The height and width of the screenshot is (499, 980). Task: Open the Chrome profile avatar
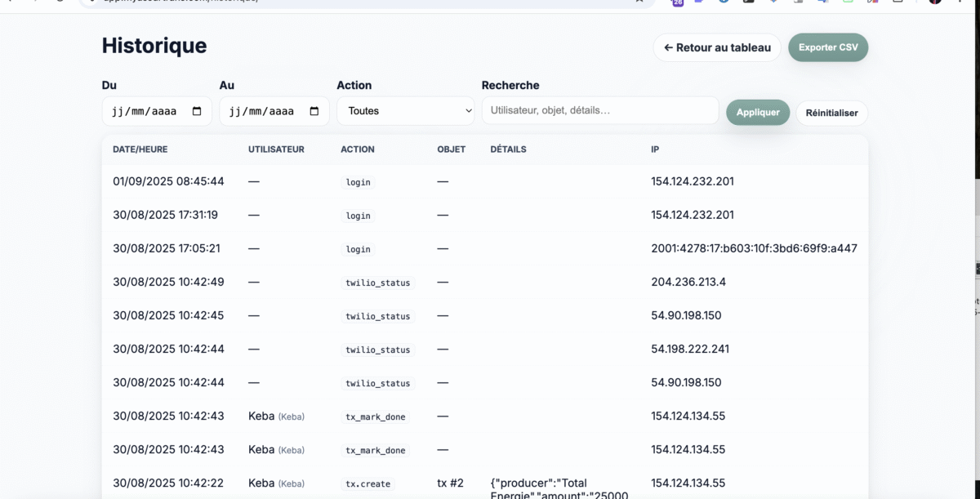point(935,2)
